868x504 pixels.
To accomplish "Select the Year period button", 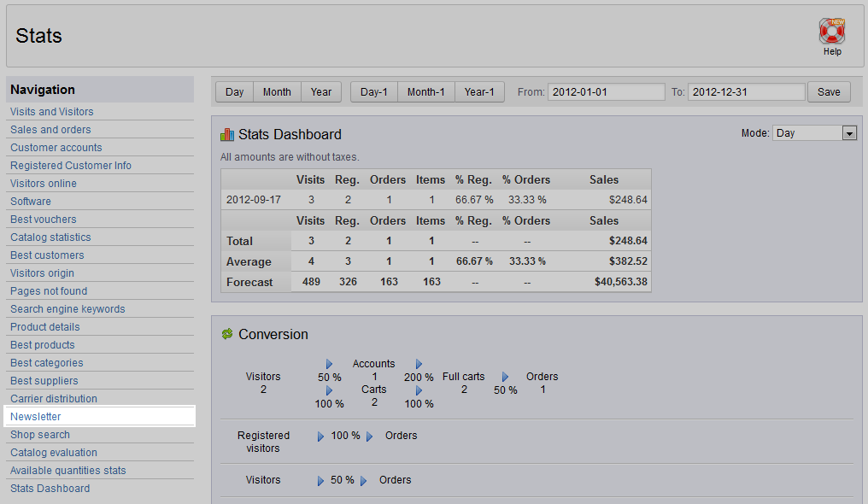I will [321, 92].
